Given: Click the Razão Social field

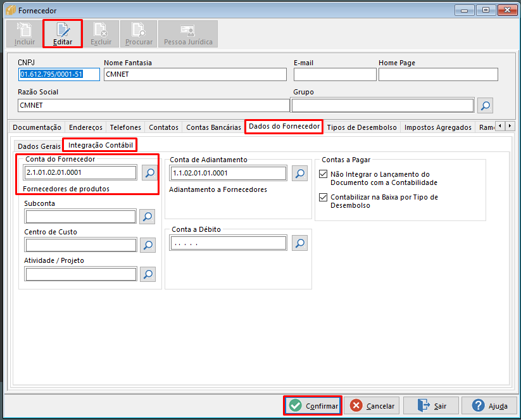Looking at the screenshot, I should (154, 105).
